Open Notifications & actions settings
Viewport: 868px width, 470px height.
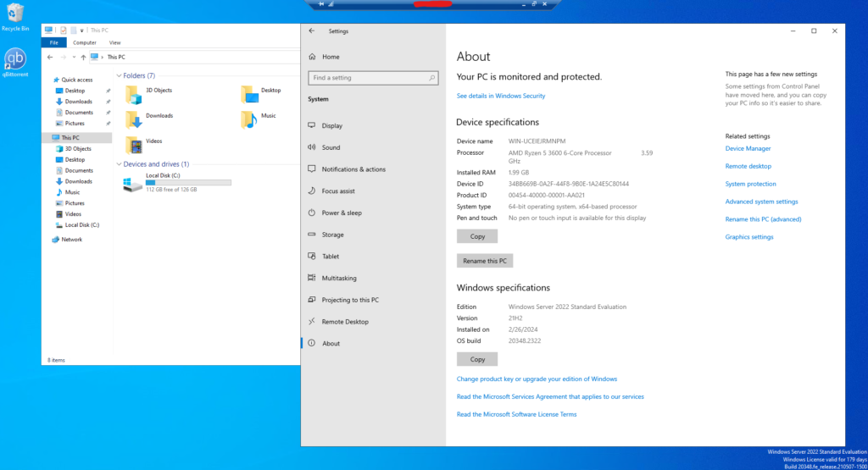[353, 169]
